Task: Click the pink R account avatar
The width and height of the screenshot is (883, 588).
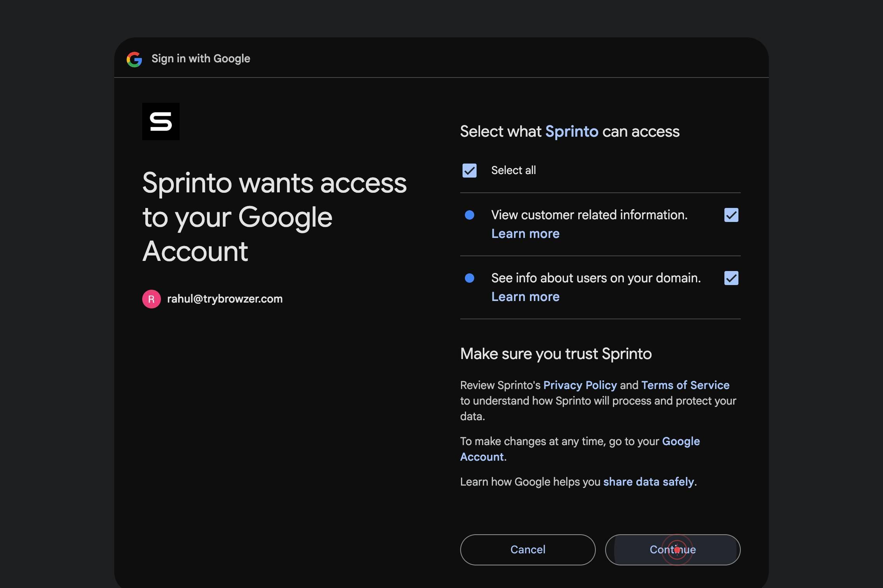Action: [x=152, y=299]
